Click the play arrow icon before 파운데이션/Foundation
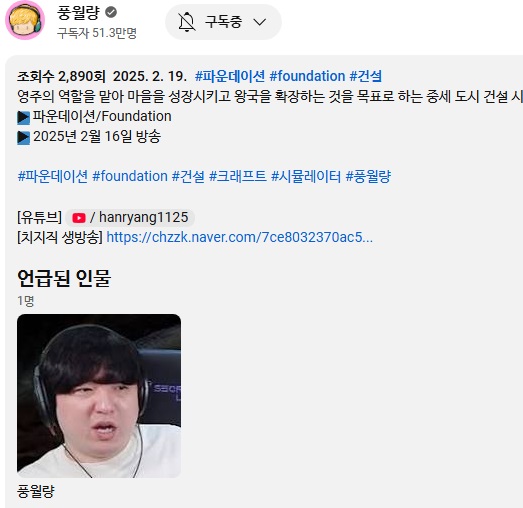The height and width of the screenshot is (508, 523). (23, 117)
